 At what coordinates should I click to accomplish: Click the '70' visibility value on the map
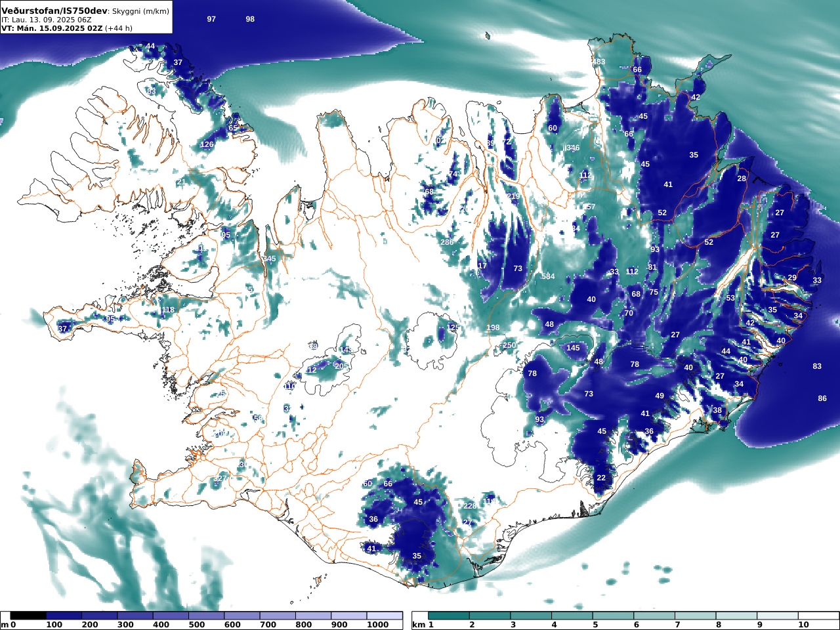coord(629,313)
